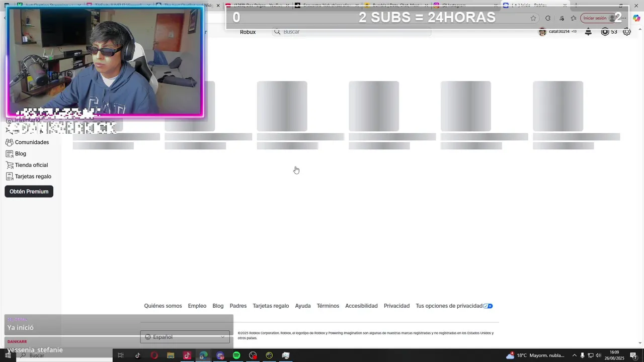This screenshot has height=362, width=644.
Task: Expand the Español language dropdown
Action: pyautogui.click(x=185, y=337)
